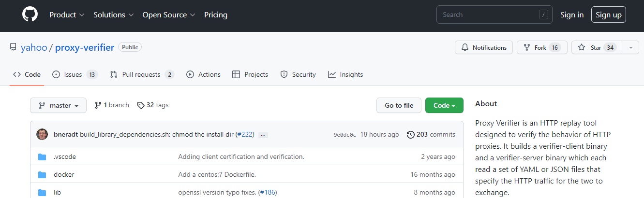The height and width of the screenshot is (198, 644).
Task: Switch to the Actions tab
Action: (x=203, y=74)
